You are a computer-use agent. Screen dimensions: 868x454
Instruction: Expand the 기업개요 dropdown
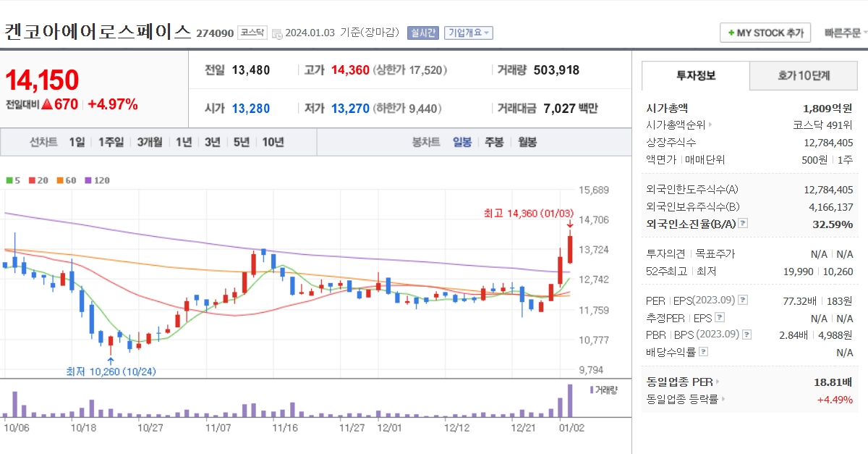click(469, 33)
